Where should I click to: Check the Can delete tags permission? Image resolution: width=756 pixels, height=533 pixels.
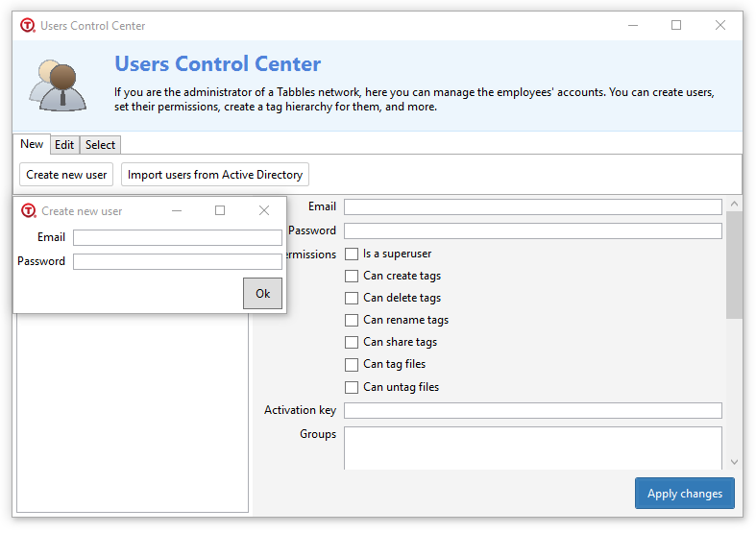coord(352,299)
